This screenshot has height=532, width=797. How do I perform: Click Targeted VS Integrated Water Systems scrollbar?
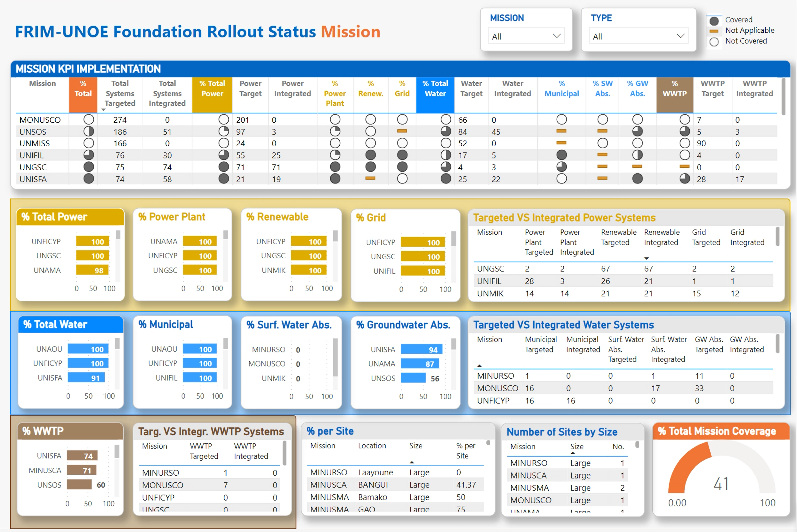777,343
